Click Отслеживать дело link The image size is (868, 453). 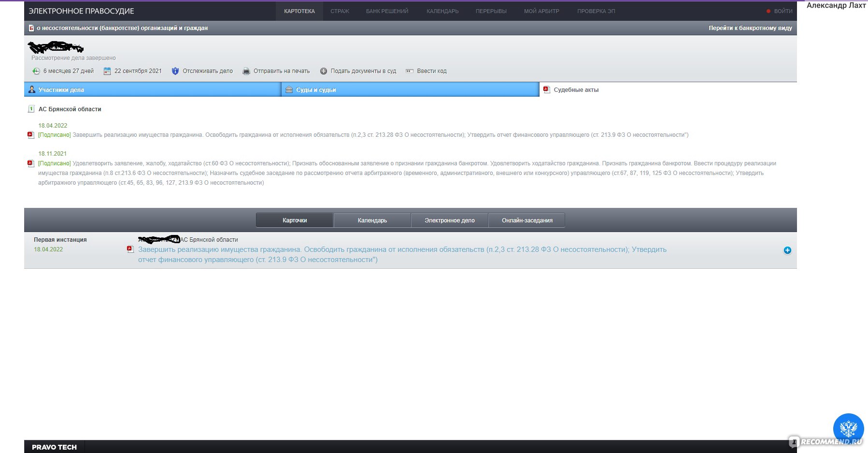point(208,71)
